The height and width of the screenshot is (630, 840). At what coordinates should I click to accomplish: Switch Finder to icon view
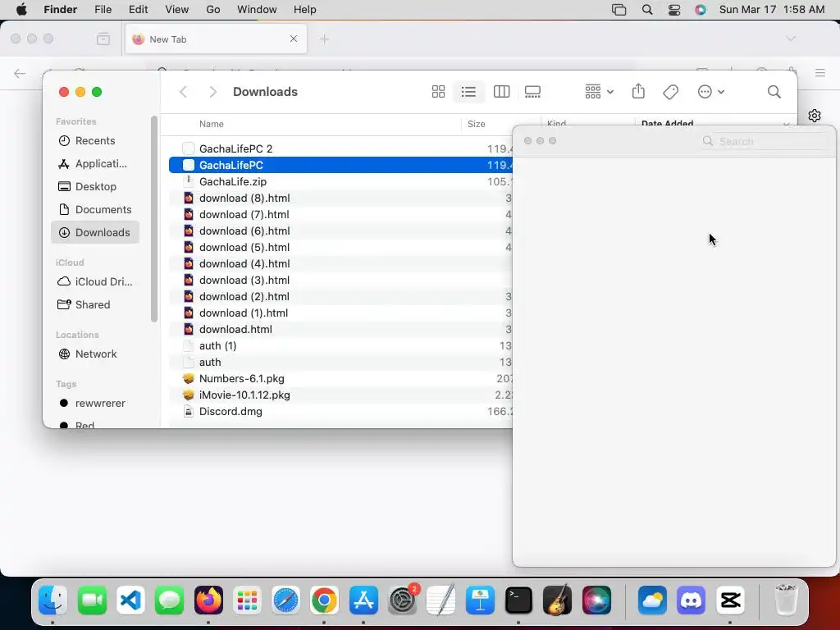pyautogui.click(x=438, y=92)
